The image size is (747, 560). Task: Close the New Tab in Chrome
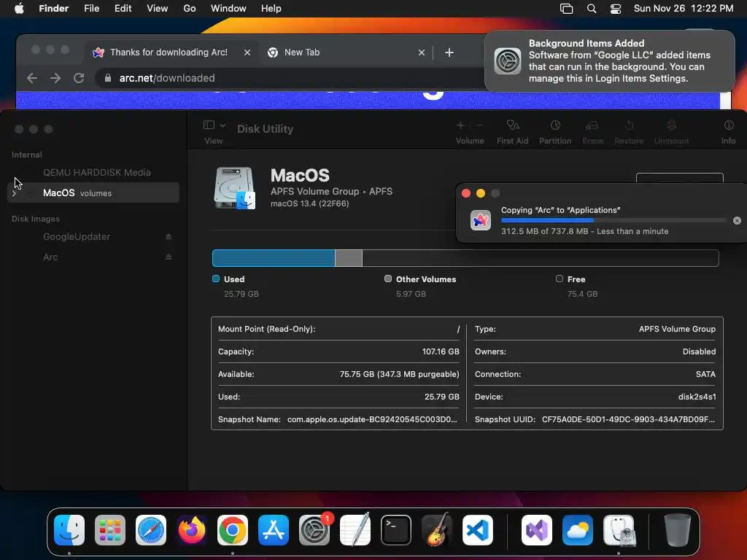point(422,52)
